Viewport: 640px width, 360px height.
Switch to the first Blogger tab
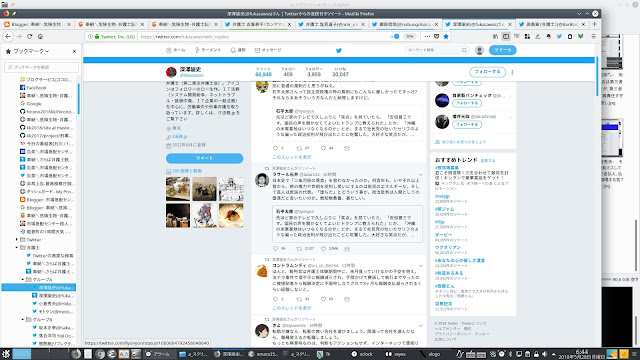coord(37,24)
